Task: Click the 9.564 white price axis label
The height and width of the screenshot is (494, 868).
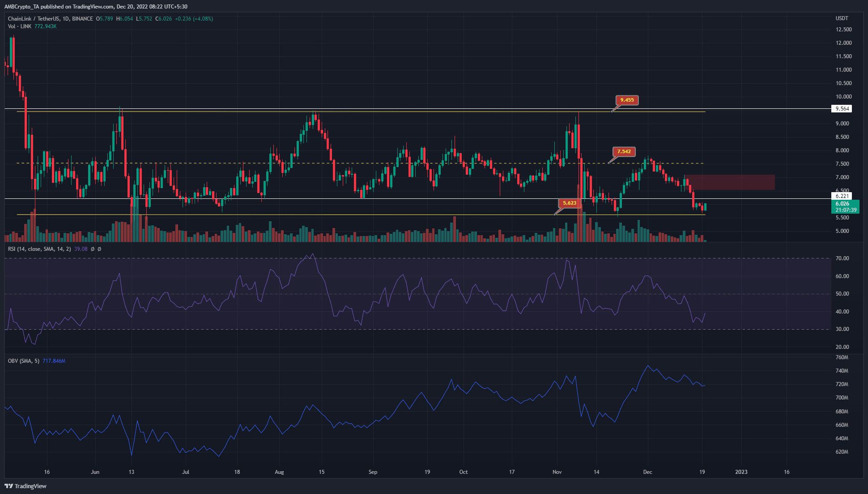Action: point(842,108)
